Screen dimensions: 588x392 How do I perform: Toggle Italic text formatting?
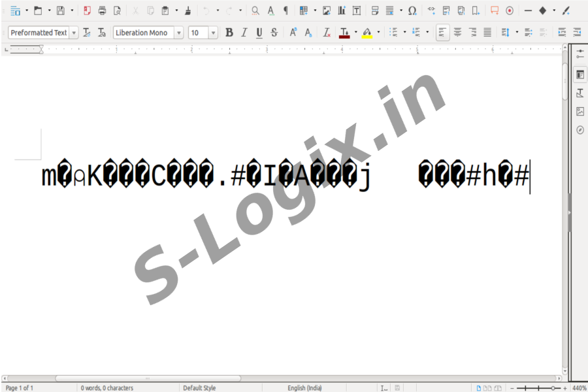coord(244,33)
